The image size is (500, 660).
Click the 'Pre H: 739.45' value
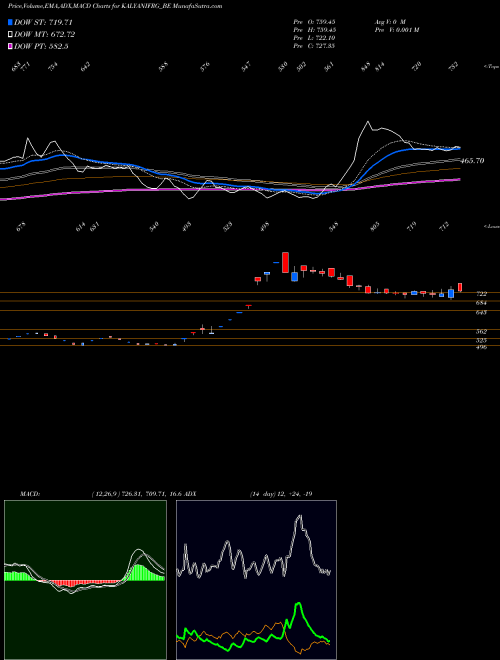[314, 30]
